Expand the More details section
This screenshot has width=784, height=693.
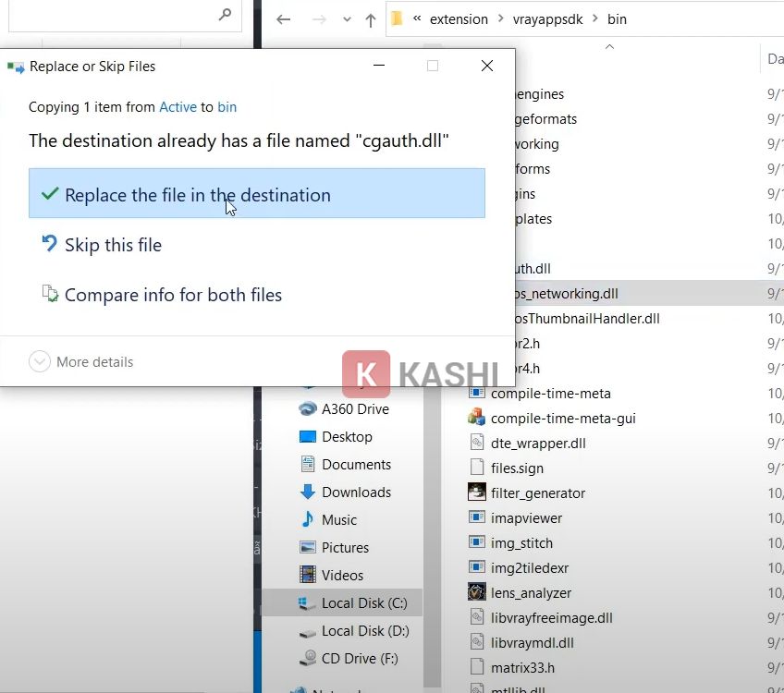[x=40, y=362]
